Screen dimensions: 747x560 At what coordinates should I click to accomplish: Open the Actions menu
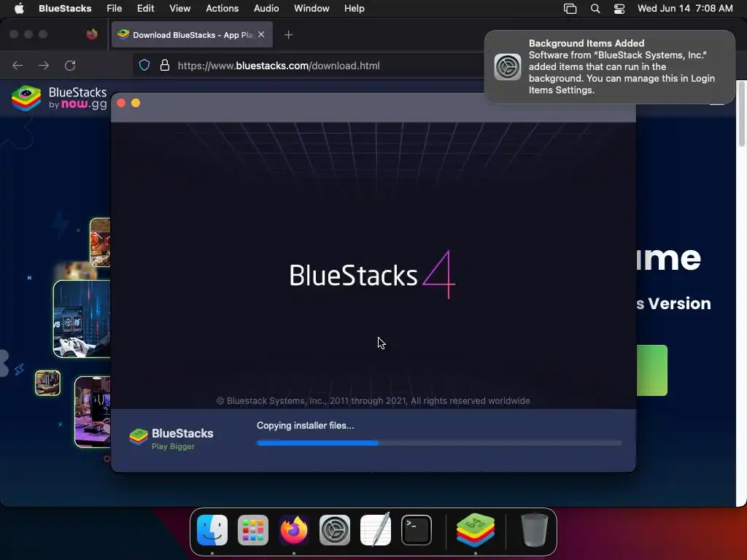click(222, 9)
